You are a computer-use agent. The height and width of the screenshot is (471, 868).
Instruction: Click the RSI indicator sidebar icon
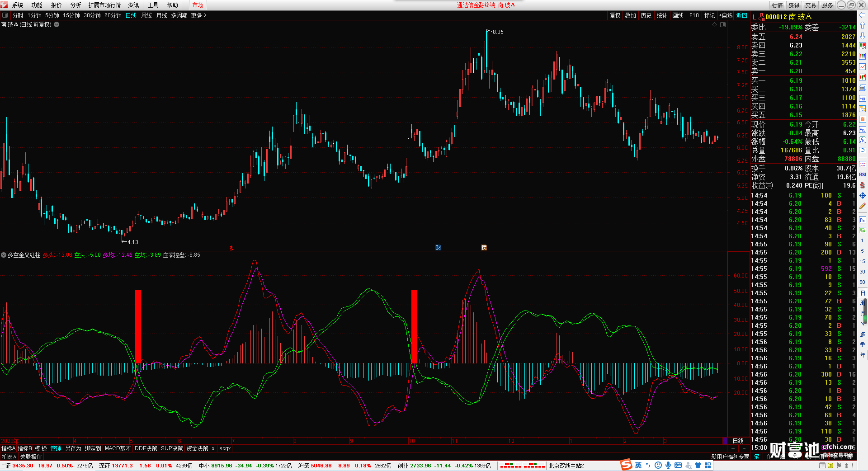pos(863,174)
